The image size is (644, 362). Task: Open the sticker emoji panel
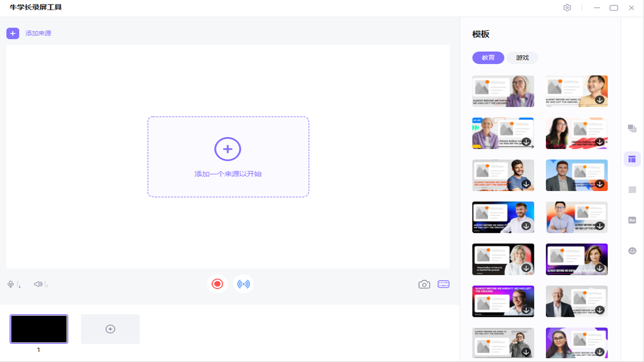(632, 250)
